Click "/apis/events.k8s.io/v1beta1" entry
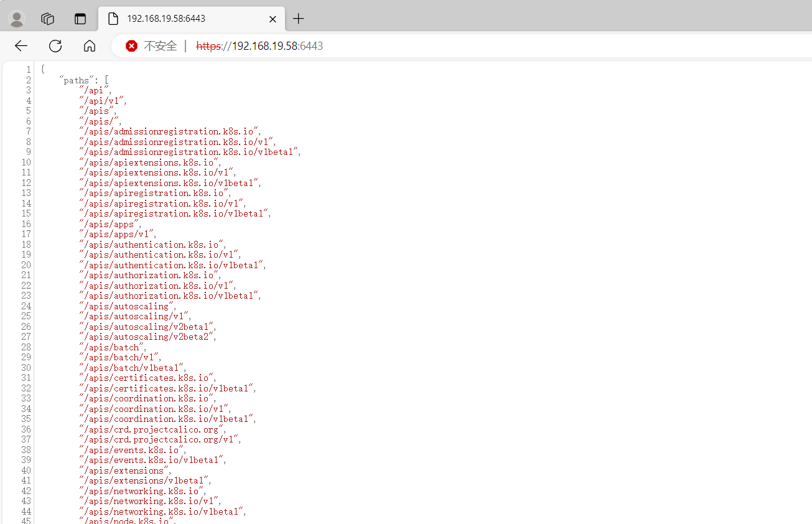The width and height of the screenshot is (812, 524). (x=151, y=460)
